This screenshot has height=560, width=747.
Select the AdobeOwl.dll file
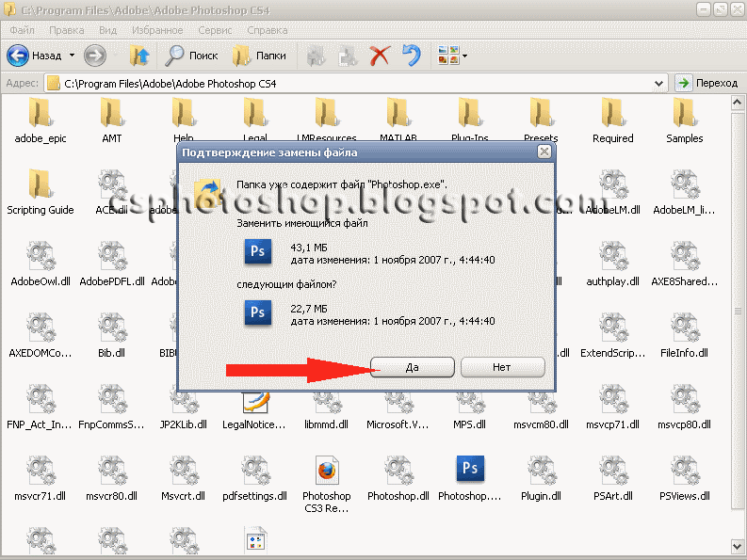click(41, 264)
